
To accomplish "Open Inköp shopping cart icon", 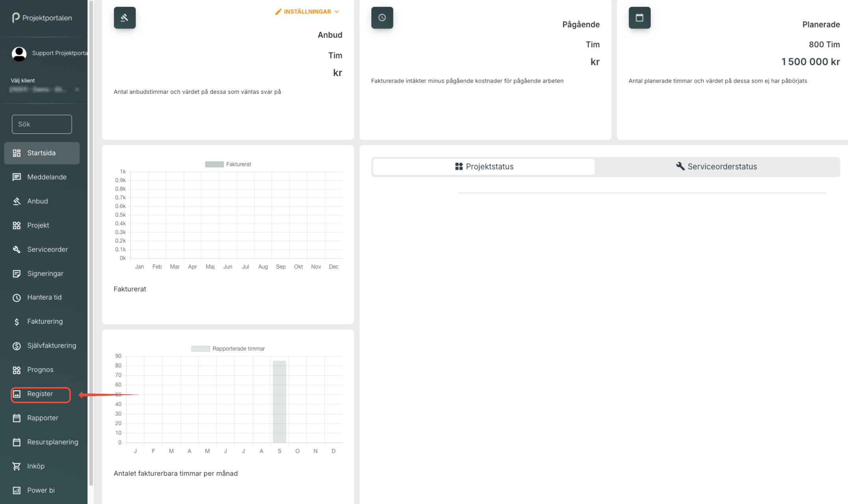I will coord(17,466).
